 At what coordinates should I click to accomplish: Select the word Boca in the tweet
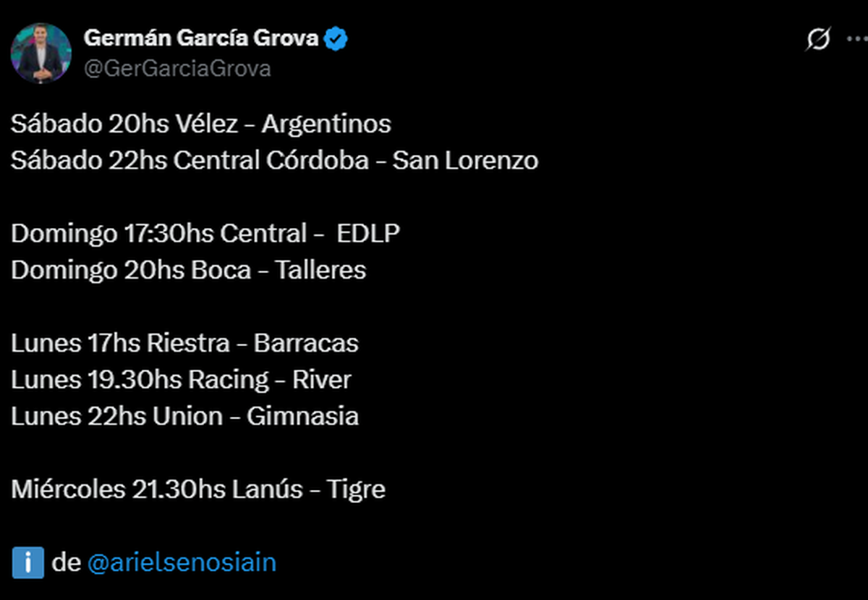220,270
